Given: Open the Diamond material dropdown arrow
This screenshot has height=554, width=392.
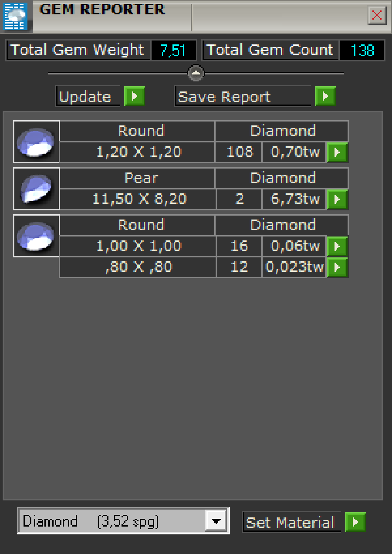Looking at the screenshot, I should click(216, 521).
